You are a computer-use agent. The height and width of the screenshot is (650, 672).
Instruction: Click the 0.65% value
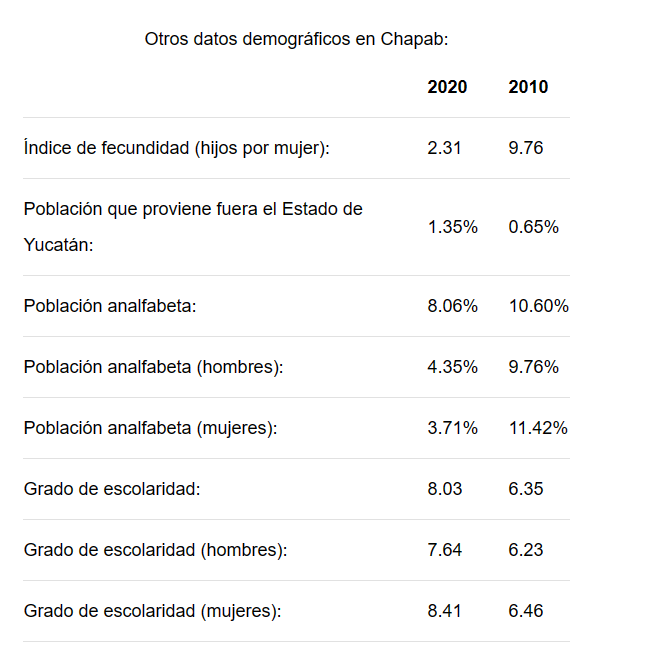coord(533,227)
